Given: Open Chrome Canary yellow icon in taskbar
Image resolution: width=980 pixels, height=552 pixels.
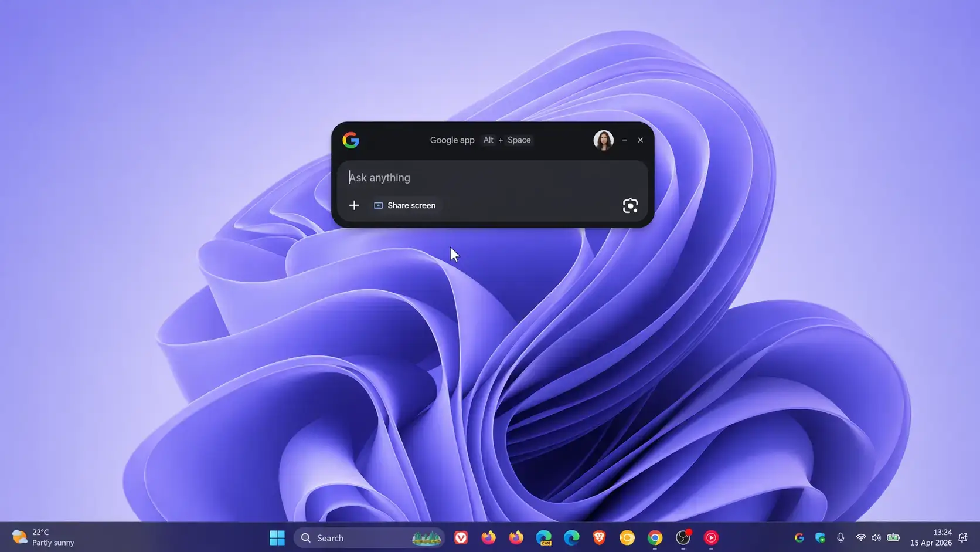Looking at the screenshot, I should 627,537.
